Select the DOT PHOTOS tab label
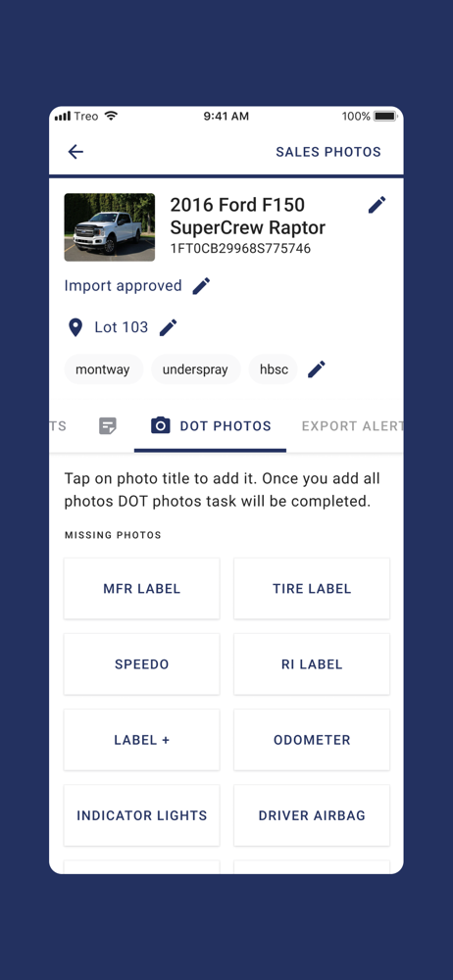453x980 pixels. coord(226,426)
